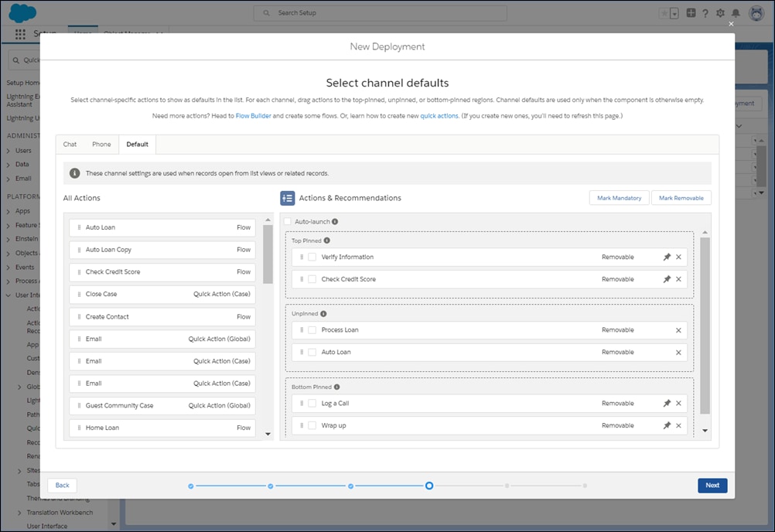Click the Top Pinned info icon
The width and height of the screenshot is (775, 532).
(326, 240)
